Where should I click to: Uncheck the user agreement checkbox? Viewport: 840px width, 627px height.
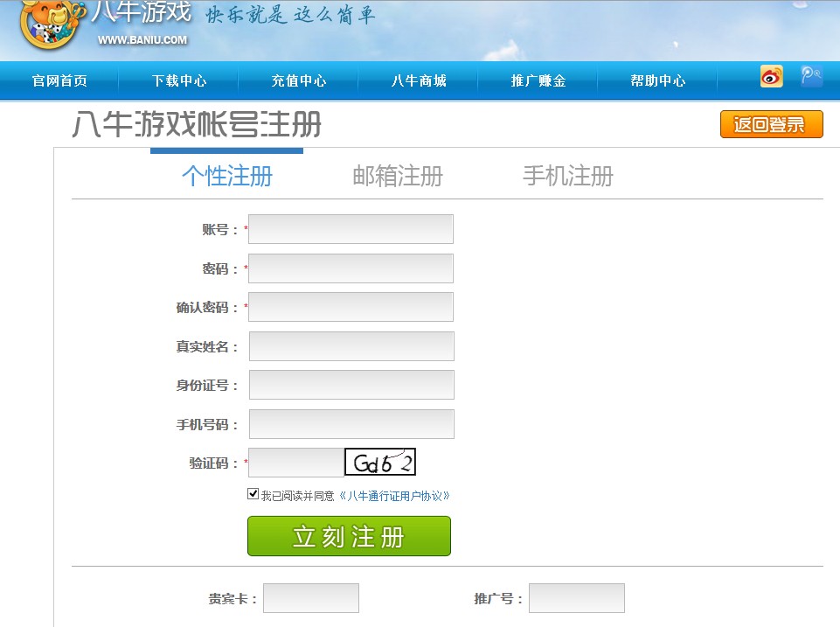[x=253, y=494]
